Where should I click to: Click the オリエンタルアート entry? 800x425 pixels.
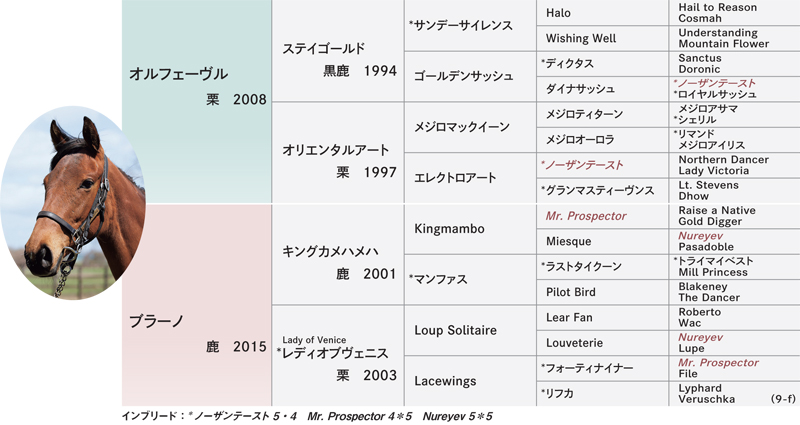(338, 153)
